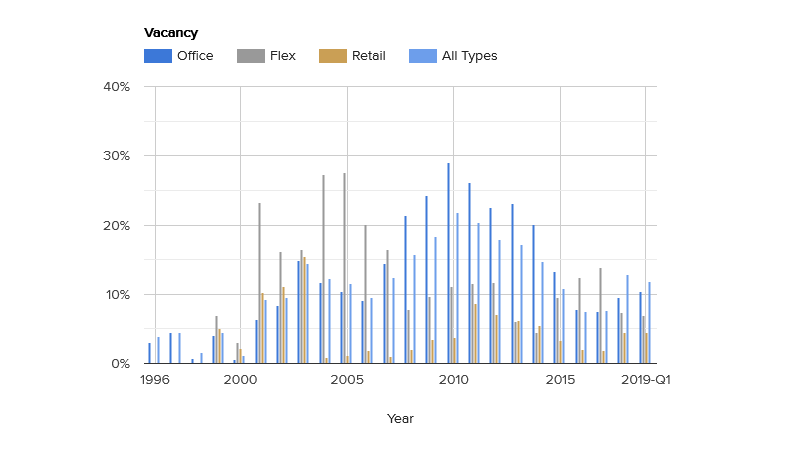Click the Flex bar for 2001

[x=259, y=283]
